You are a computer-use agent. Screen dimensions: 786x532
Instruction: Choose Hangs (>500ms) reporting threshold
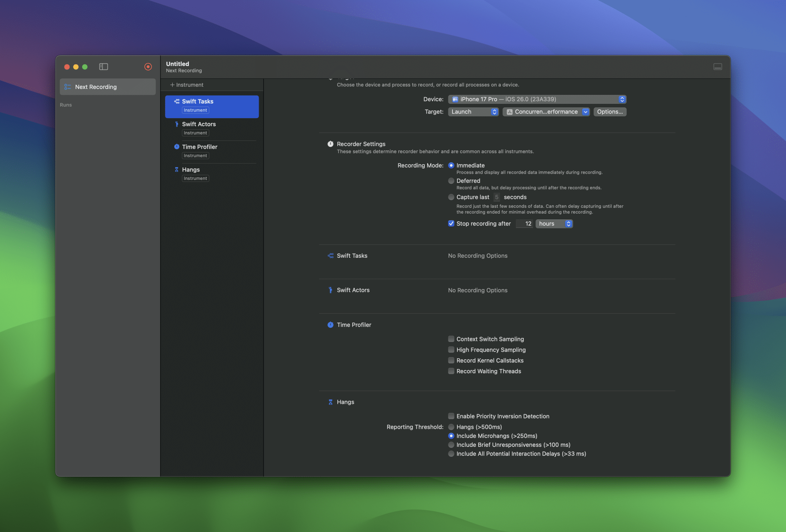(x=451, y=427)
